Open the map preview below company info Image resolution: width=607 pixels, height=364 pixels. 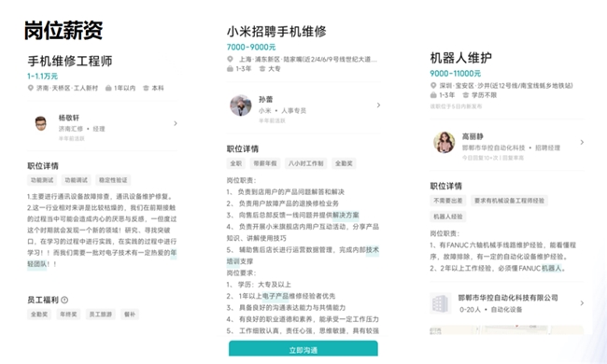pyautogui.click(x=506, y=330)
